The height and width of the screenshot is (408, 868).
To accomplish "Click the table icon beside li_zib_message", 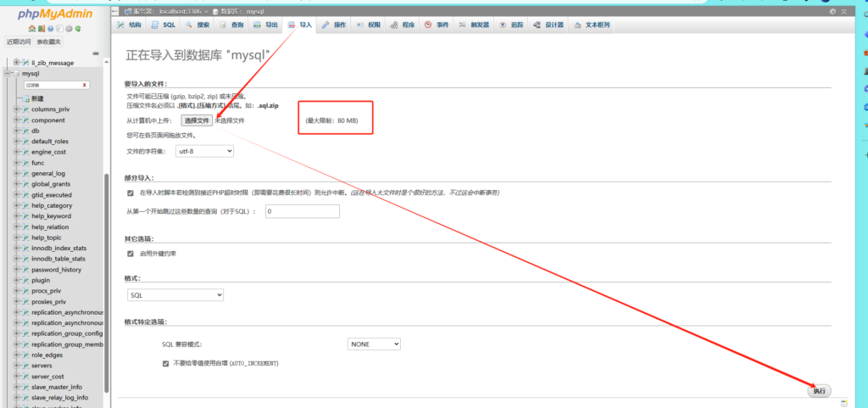I will coord(25,63).
